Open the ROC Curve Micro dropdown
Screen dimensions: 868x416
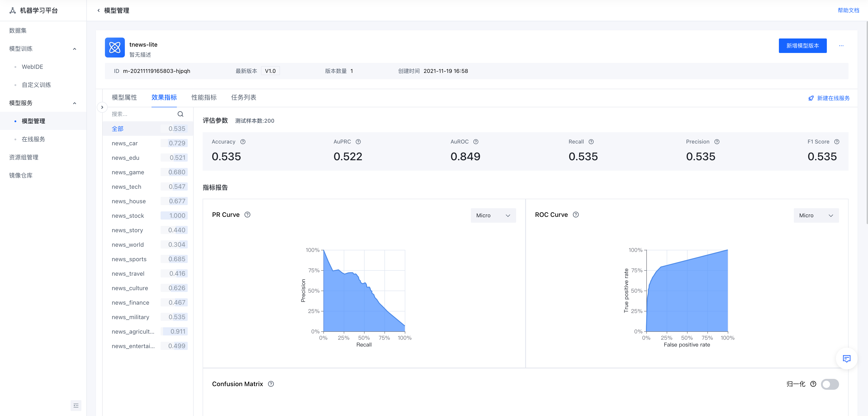[x=816, y=215]
